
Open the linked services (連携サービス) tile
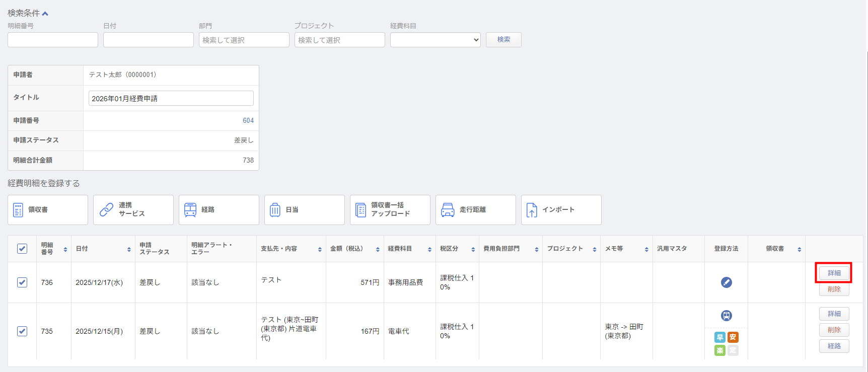pos(106,210)
